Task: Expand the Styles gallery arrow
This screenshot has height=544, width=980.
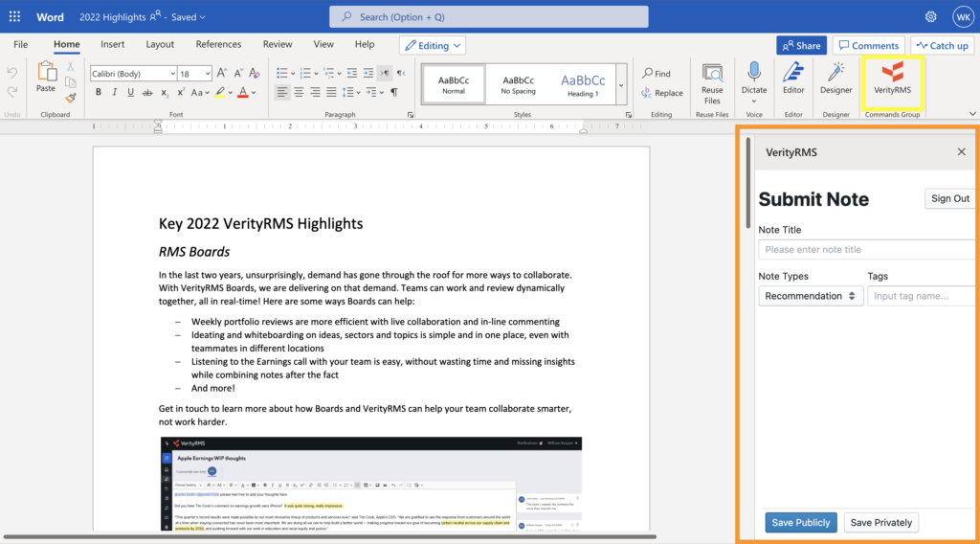Action: pos(621,84)
